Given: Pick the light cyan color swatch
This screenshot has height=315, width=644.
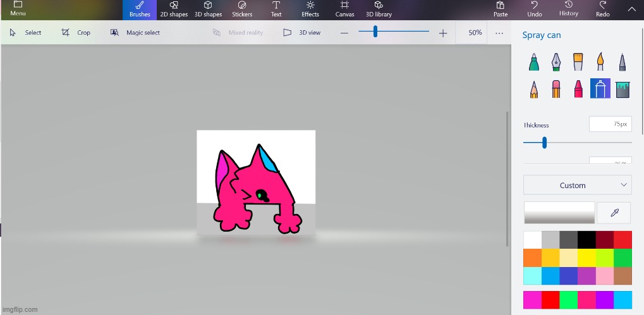Looking at the screenshot, I should pos(532,276).
